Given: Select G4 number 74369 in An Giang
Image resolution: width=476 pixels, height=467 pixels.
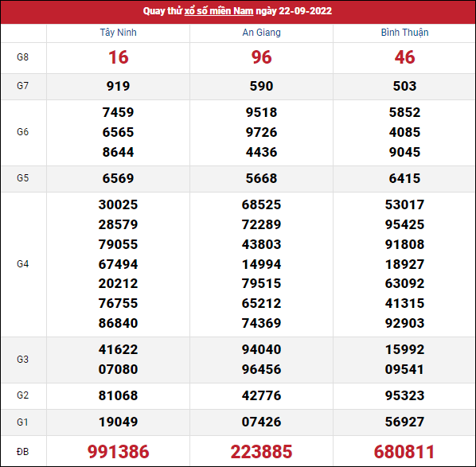Looking at the screenshot, I should point(261,323).
